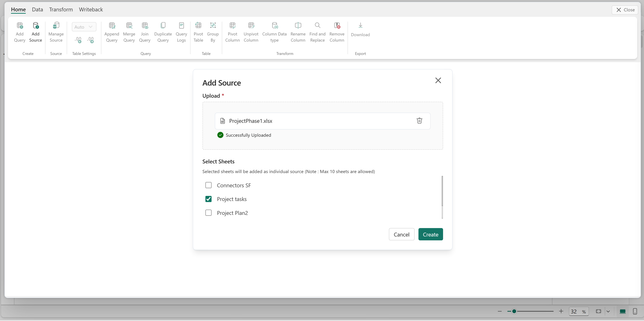This screenshot has height=321, width=644.
Task: Click Cancel in Add Source dialog
Action: coord(401,234)
